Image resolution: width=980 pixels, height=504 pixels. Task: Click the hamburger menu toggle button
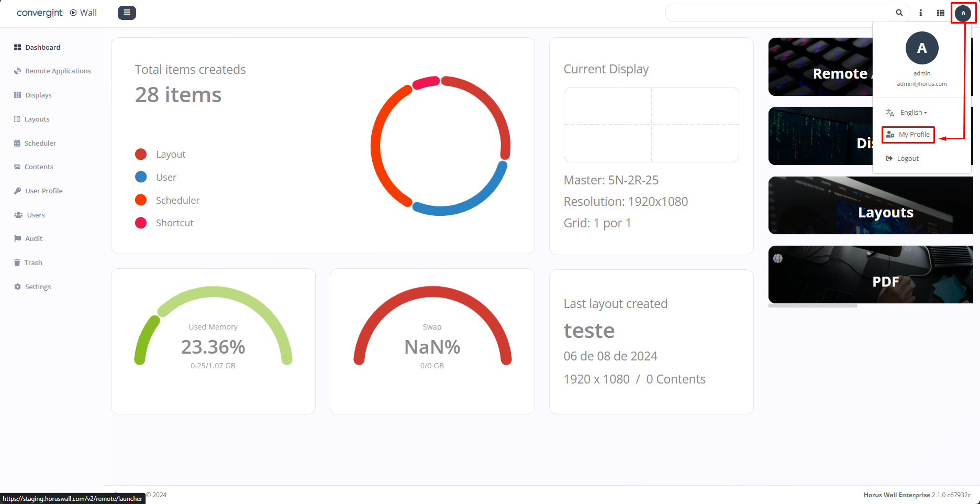(127, 13)
